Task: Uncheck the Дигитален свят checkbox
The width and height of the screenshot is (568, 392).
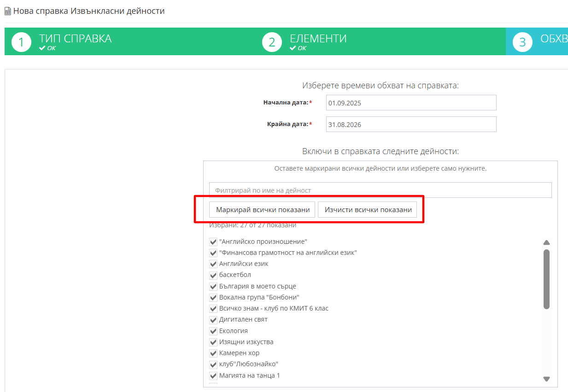Action: coord(213,320)
